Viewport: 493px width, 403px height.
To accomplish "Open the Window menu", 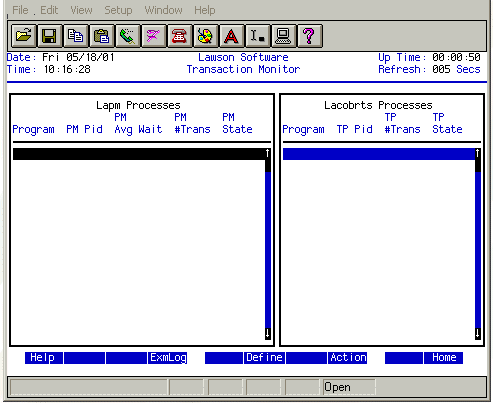I will [163, 10].
